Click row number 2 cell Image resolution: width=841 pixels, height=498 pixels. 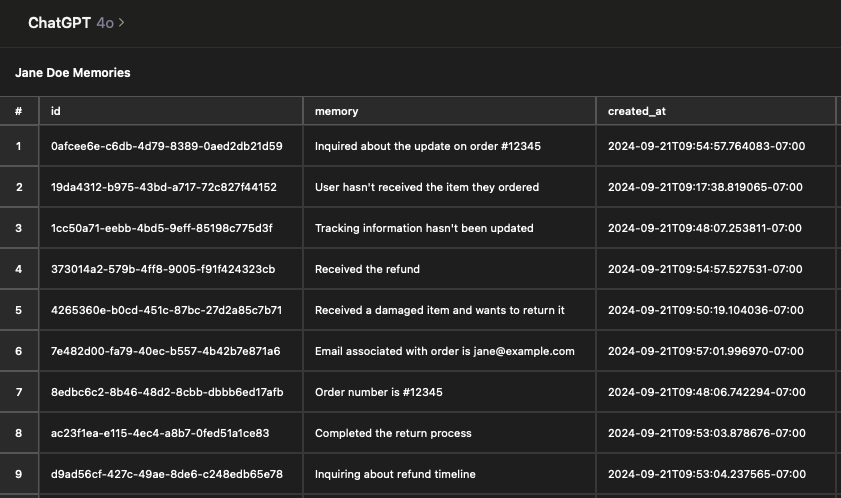[x=19, y=187]
